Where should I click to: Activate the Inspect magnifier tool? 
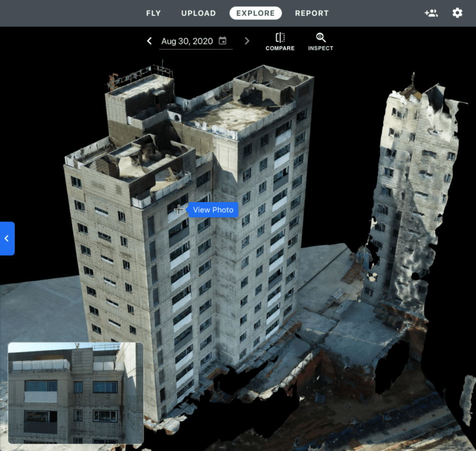click(320, 38)
